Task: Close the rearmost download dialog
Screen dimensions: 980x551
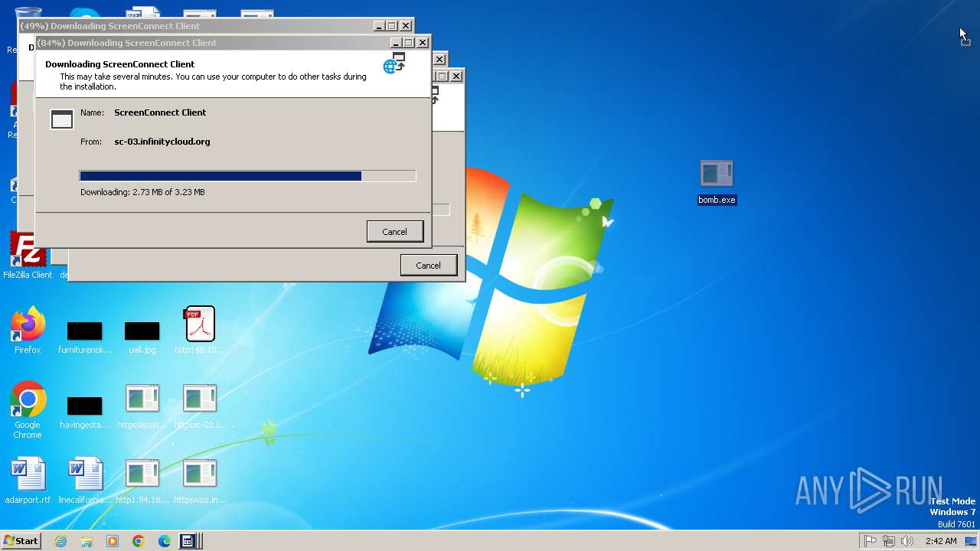Action: click(456, 76)
